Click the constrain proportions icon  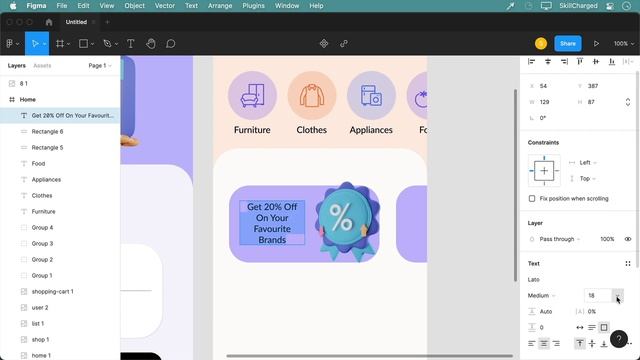click(x=628, y=102)
